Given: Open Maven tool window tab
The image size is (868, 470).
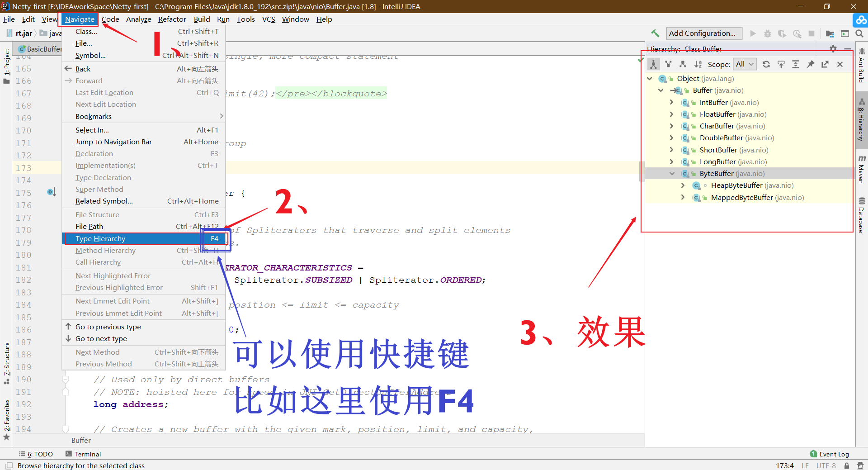Looking at the screenshot, I should pos(862,170).
